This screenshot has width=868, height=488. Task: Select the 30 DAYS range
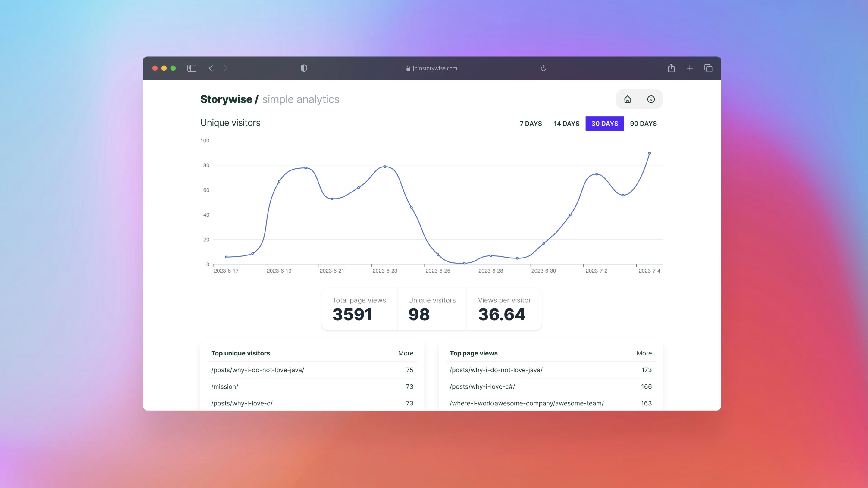click(605, 123)
